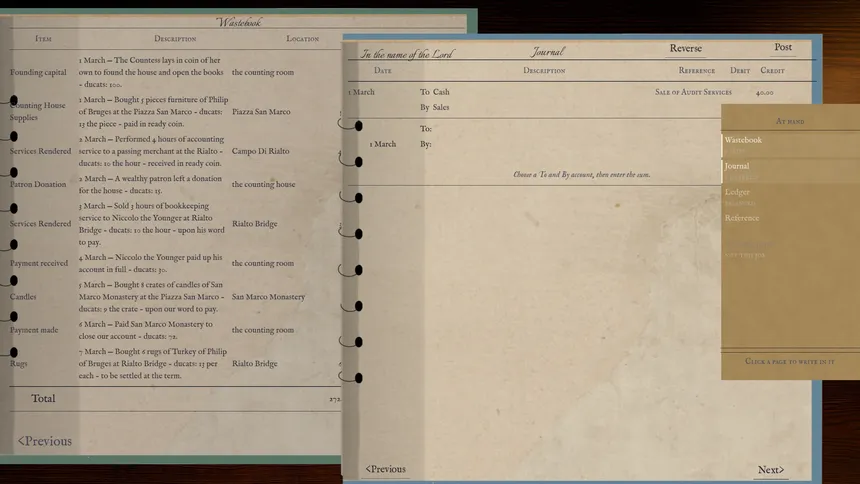Click 'Click a page to write in it' hint

point(790,362)
